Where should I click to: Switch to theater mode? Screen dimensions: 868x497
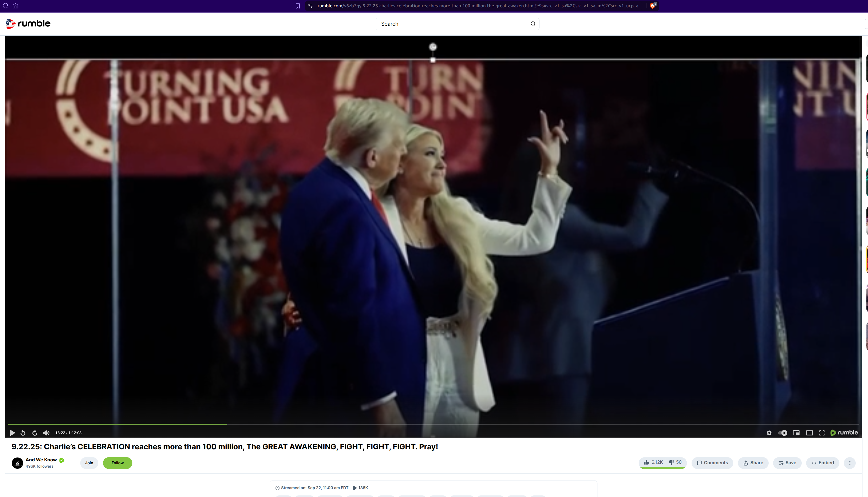click(x=809, y=433)
